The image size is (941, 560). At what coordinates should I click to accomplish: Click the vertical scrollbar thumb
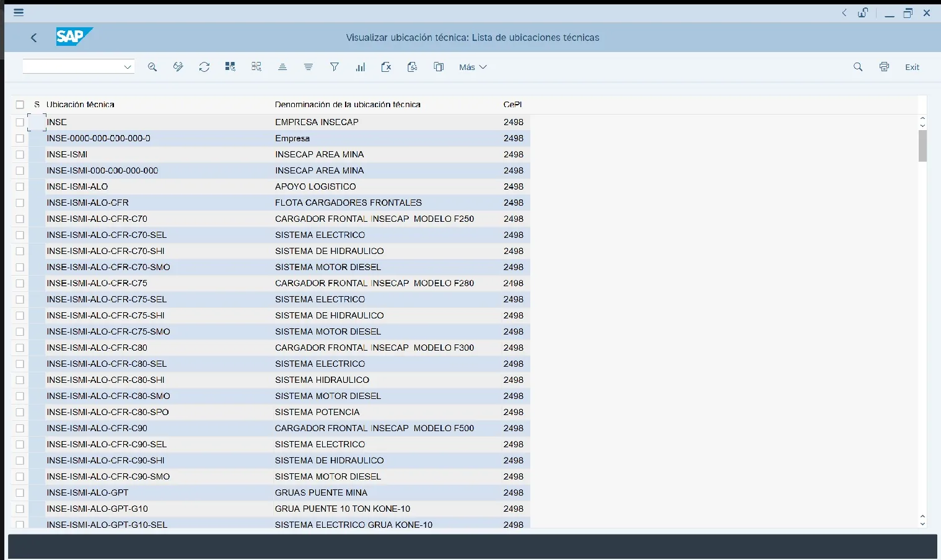click(922, 146)
